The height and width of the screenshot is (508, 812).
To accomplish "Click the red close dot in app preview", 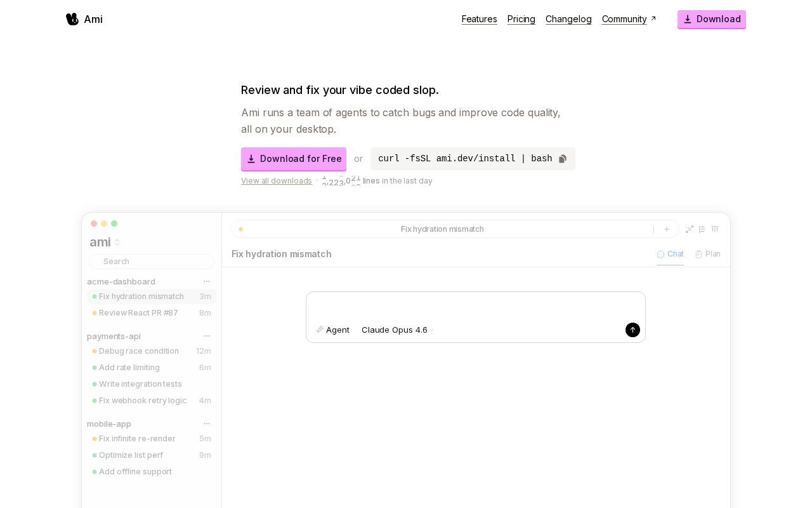I will coord(94,224).
